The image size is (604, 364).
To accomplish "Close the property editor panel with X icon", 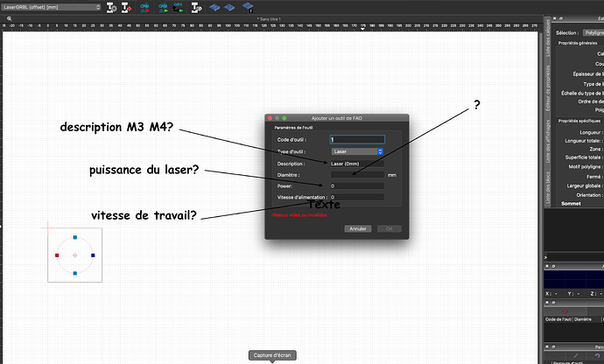I will 555,18.
